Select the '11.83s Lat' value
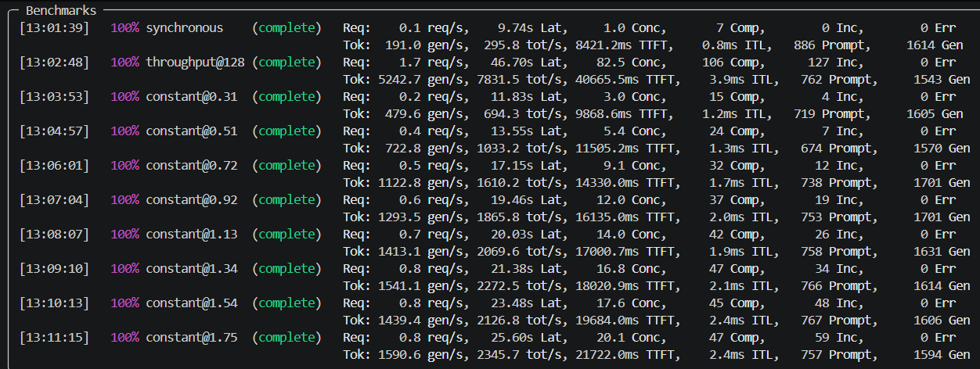This screenshot has height=369, width=980. click(x=528, y=97)
